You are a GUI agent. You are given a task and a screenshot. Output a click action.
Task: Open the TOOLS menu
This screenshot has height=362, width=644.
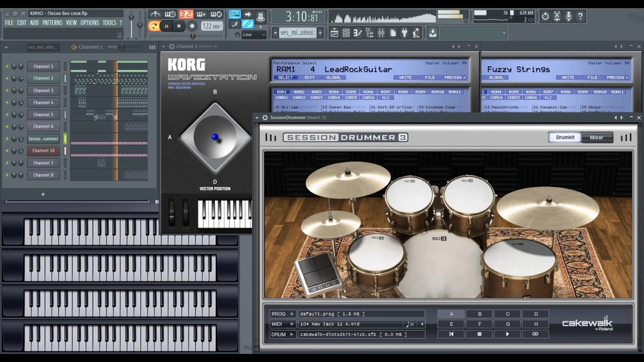click(109, 23)
